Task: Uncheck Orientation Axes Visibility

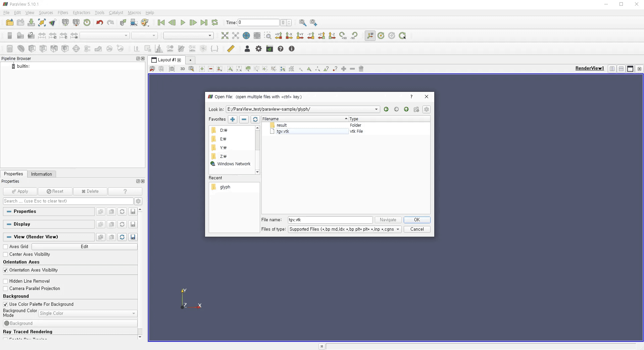Action: (x=6, y=270)
